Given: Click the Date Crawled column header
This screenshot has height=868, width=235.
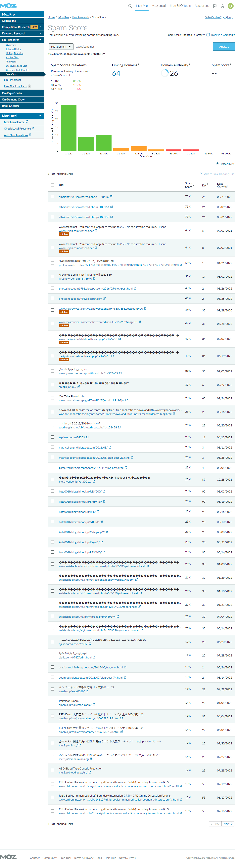Looking at the screenshot, I should pos(222,185).
